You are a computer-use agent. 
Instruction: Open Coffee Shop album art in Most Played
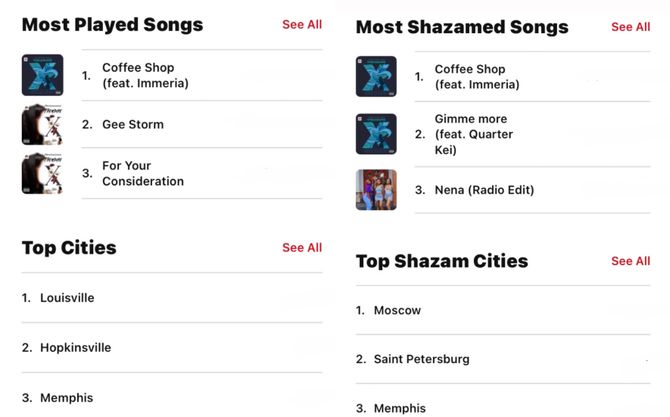[x=42, y=75]
